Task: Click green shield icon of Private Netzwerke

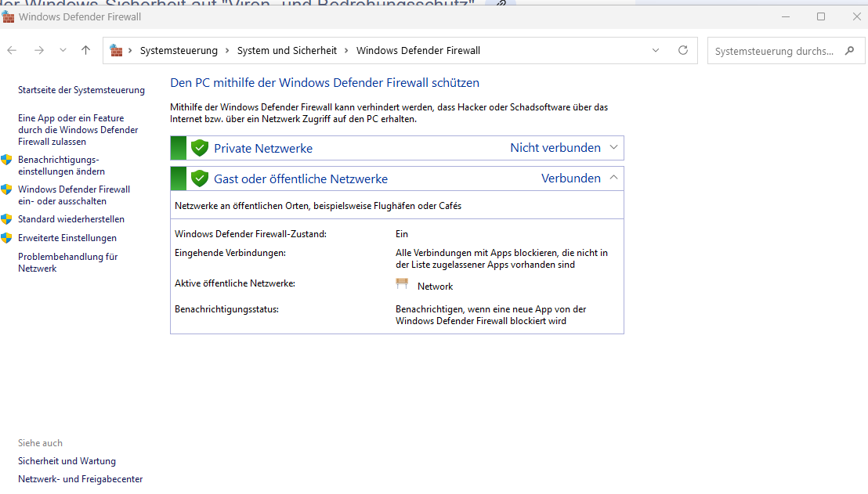Action: point(199,148)
